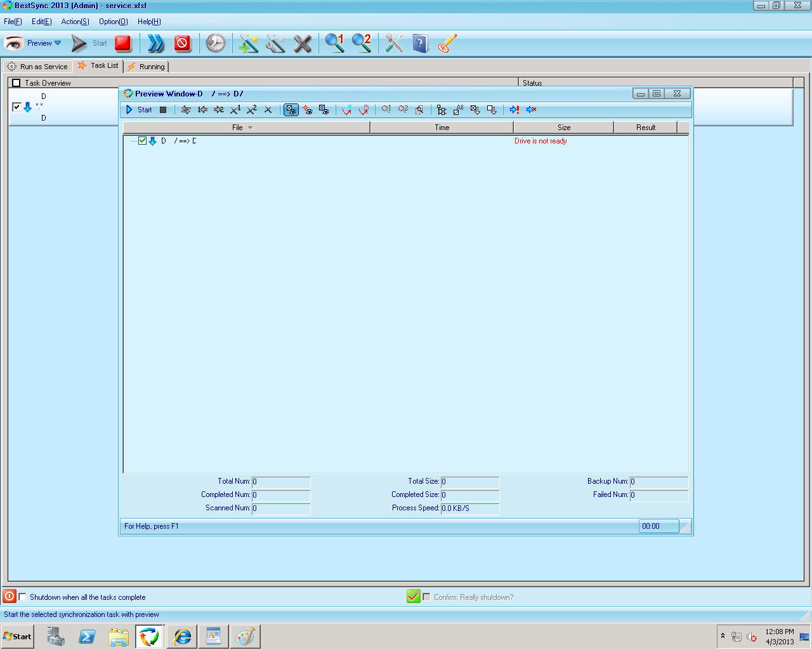Click the Time column header
812x650 pixels.
pyautogui.click(x=442, y=128)
